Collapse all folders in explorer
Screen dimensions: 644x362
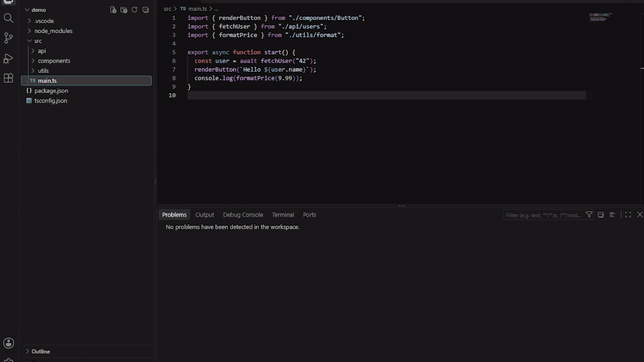pyautogui.click(x=146, y=9)
